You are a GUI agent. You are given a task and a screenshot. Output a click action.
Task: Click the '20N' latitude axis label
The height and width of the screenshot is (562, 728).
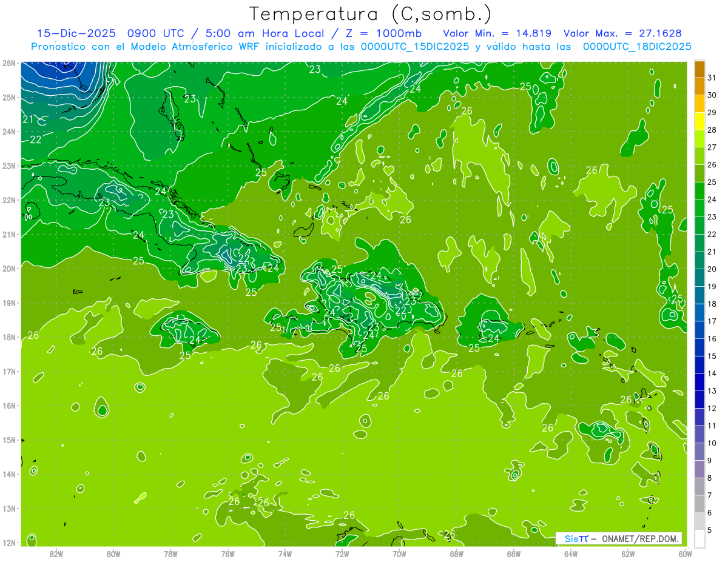(8, 269)
